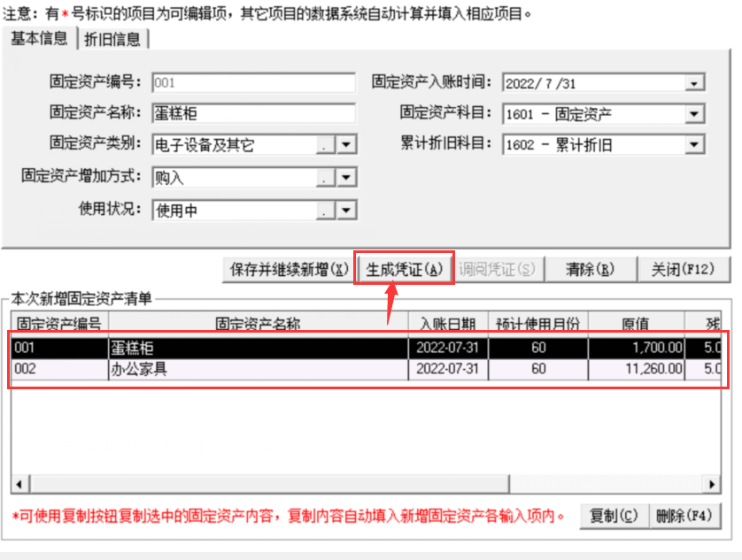Click the 预计使用月份 column header

(538, 324)
